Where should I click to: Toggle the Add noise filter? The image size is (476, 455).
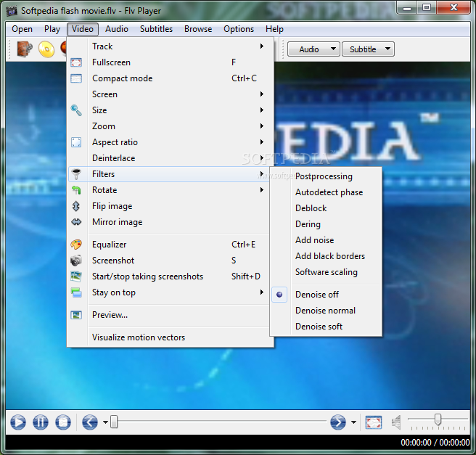[326, 240]
